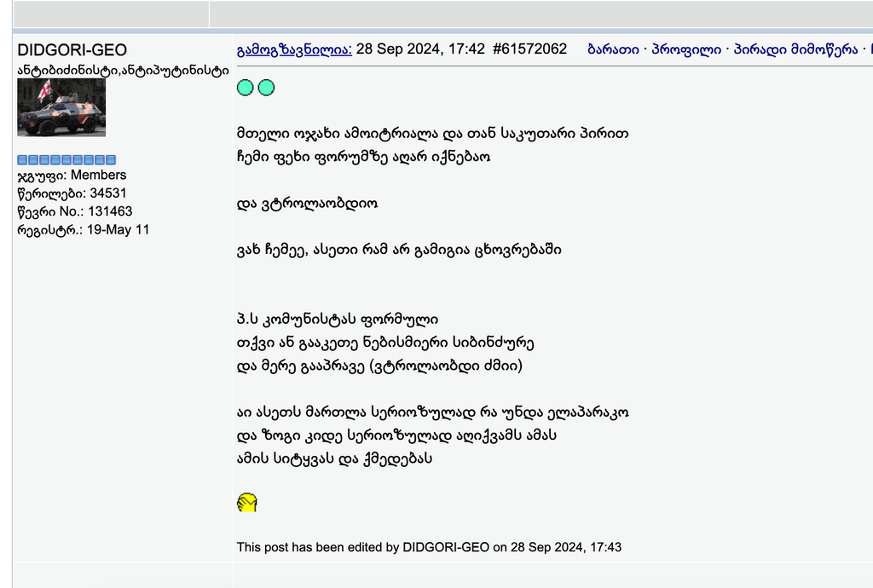Screen dimensions: 873x588
Task: Click the yellow facepalm emoji in the post
Action: [x=246, y=502]
